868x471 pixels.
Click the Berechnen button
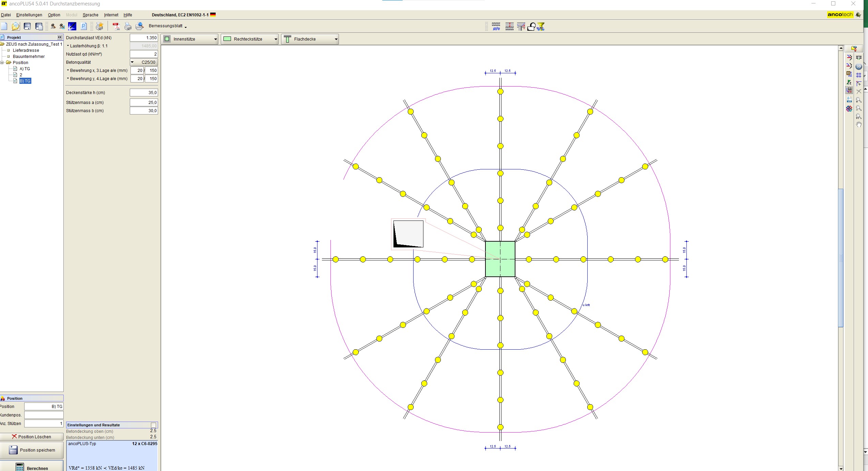click(x=32, y=467)
